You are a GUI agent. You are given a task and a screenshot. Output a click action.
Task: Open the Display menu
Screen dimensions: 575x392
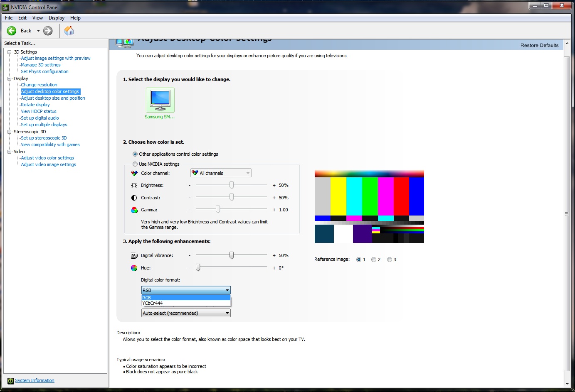(57, 18)
